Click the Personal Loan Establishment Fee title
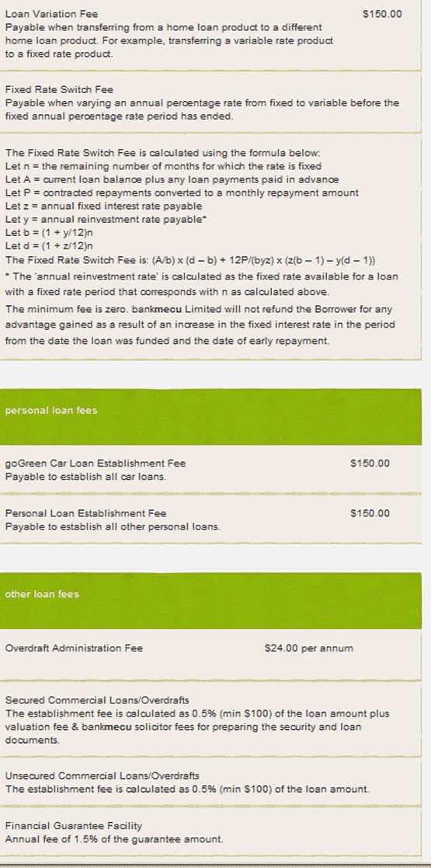431x868 pixels. coord(86,514)
